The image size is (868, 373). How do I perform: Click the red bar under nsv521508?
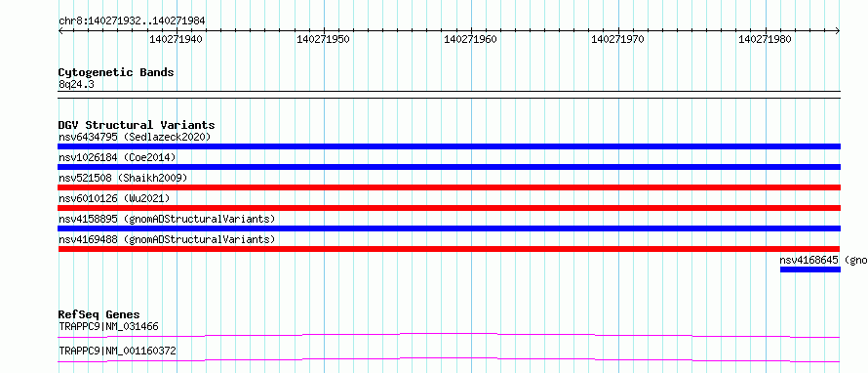[x=449, y=187]
